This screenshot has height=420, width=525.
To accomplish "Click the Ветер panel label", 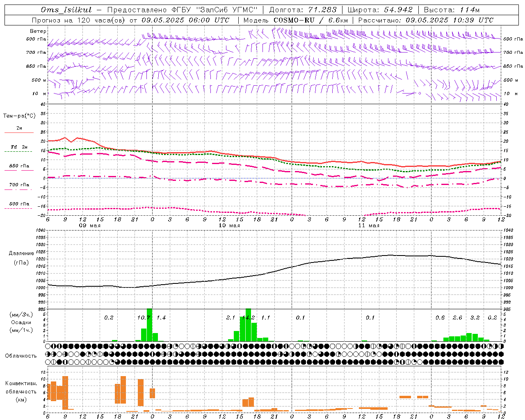I will point(38,32).
